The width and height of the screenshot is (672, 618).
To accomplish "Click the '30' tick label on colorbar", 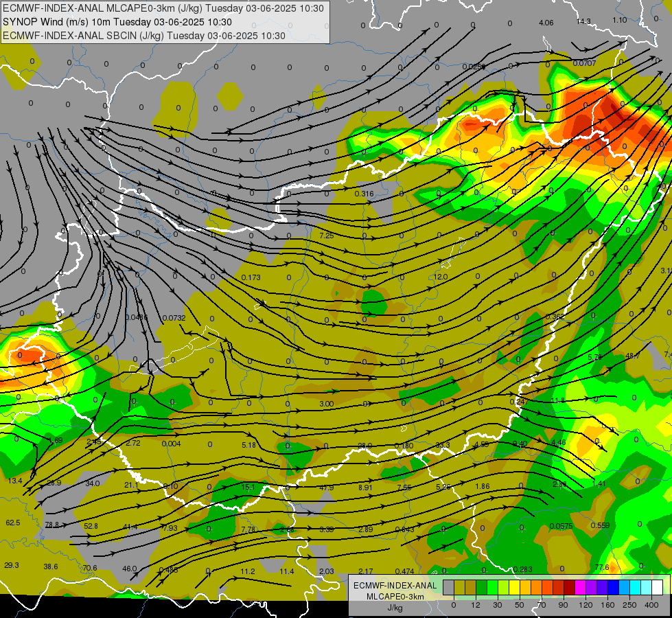I will [x=498, y=605].
